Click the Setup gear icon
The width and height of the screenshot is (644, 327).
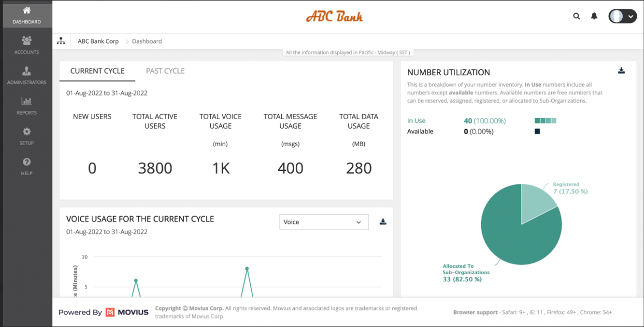pos(26,132)
